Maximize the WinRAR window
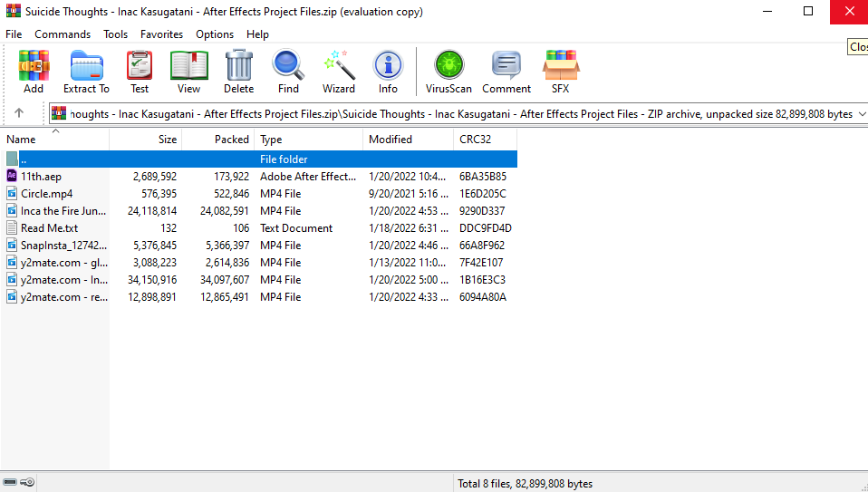Image resolution: width=868 pixels, height=492 pixels. coord(808,11)
